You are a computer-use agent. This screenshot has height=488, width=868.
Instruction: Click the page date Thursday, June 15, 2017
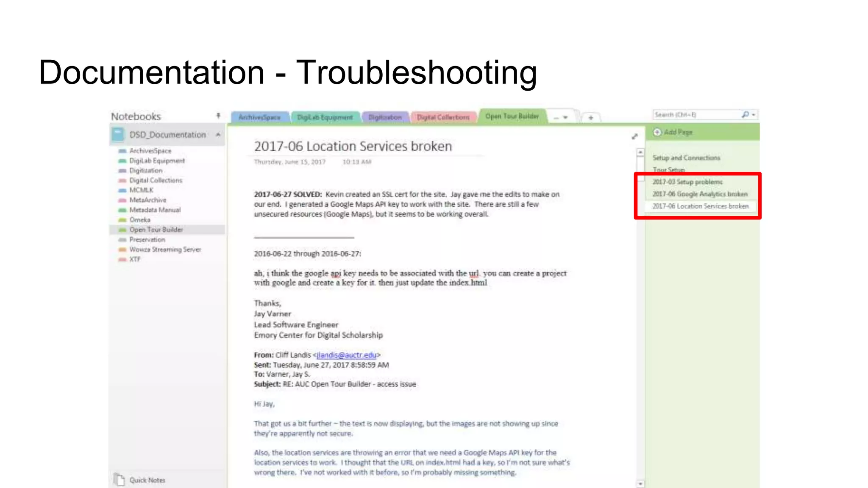coord(289,162)
